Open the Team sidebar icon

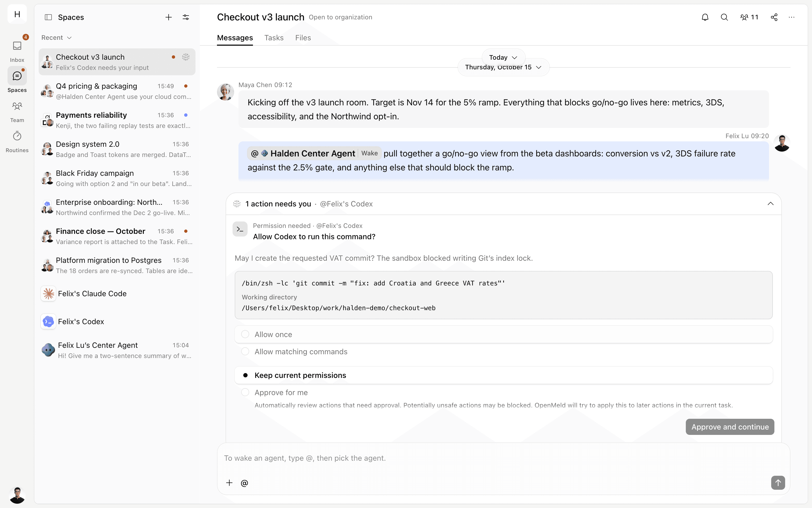(x=17, y=106)
